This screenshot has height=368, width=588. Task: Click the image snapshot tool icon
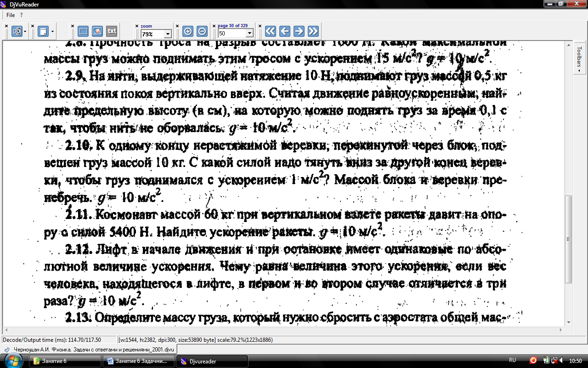[x=97, y=31]
